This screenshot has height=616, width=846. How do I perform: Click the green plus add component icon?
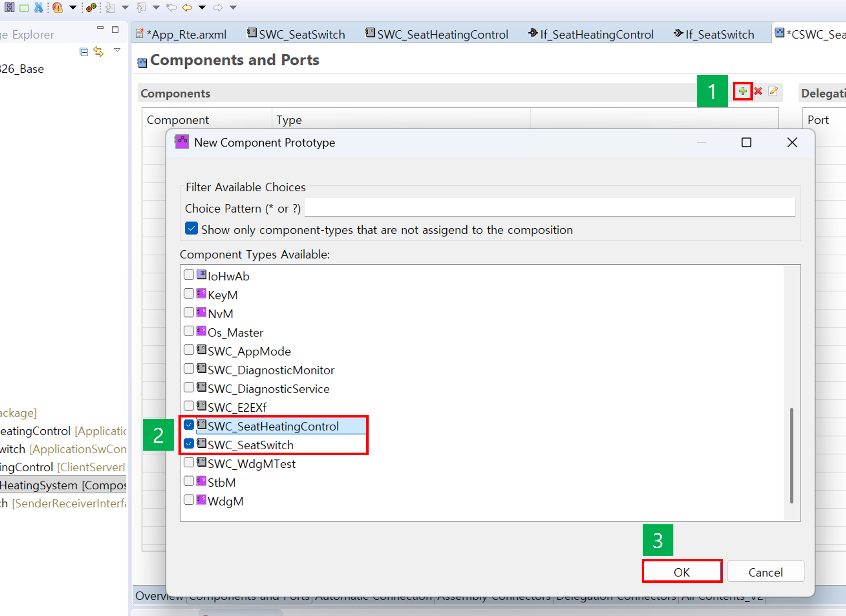[742, 91]
